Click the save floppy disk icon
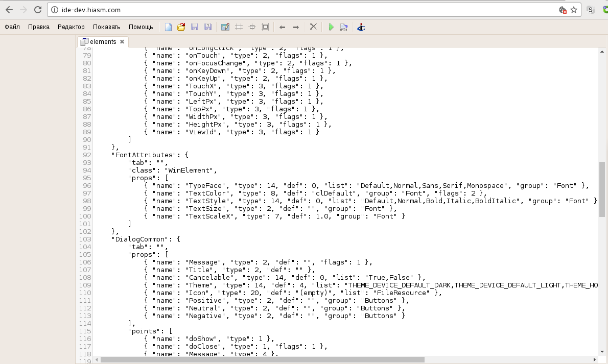 click(195, 27)
